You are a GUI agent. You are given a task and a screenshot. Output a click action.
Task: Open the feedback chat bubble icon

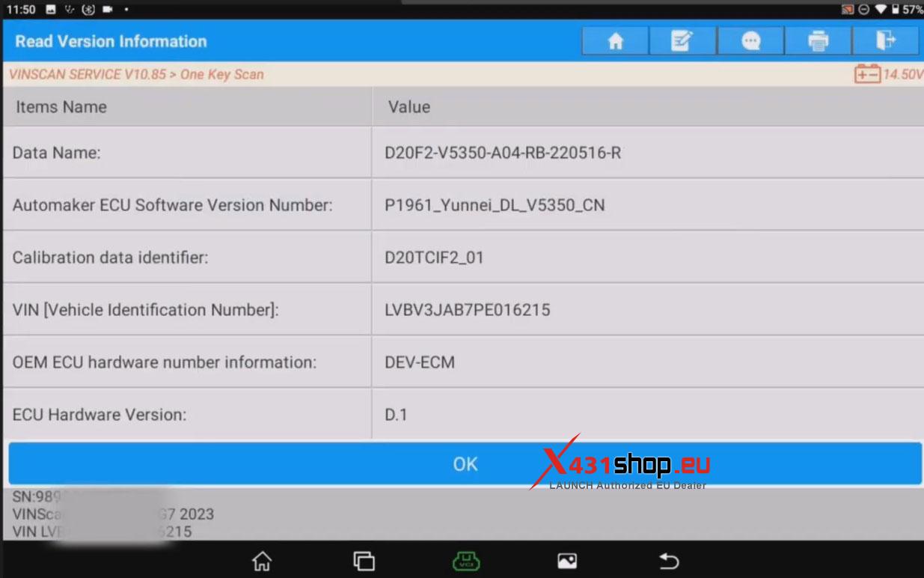click(x=750, y=41)
